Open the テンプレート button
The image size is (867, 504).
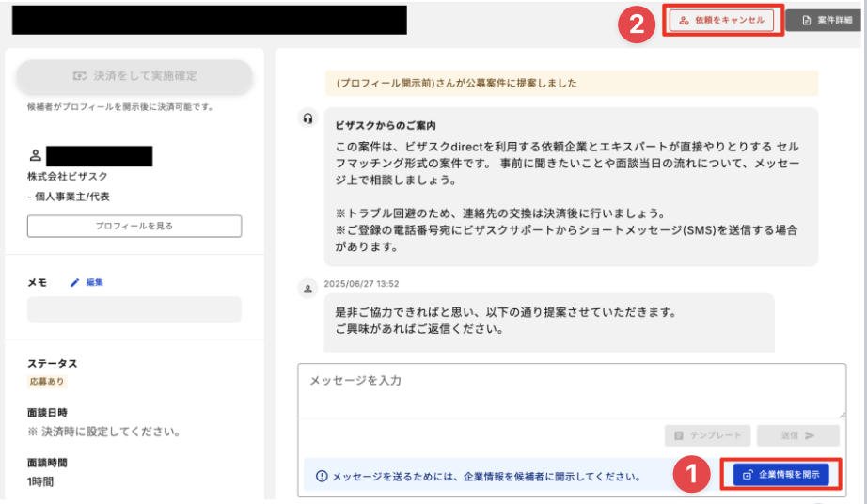pyautogui.click(x=707, y=435)
